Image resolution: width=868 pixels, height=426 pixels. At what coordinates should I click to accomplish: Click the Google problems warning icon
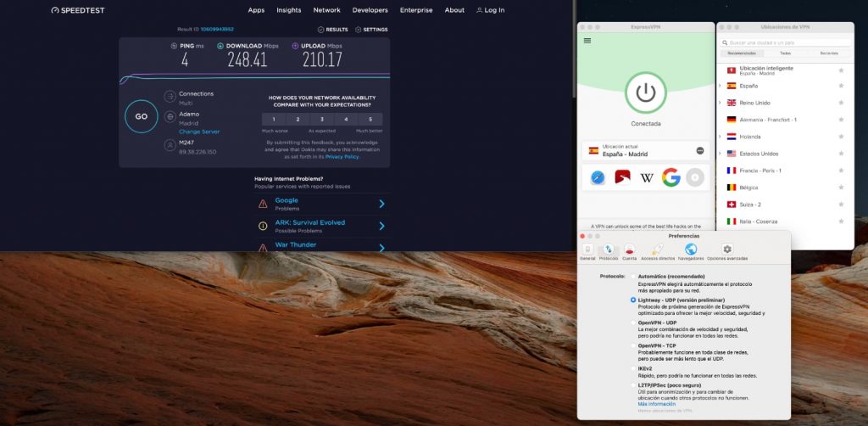263,204
